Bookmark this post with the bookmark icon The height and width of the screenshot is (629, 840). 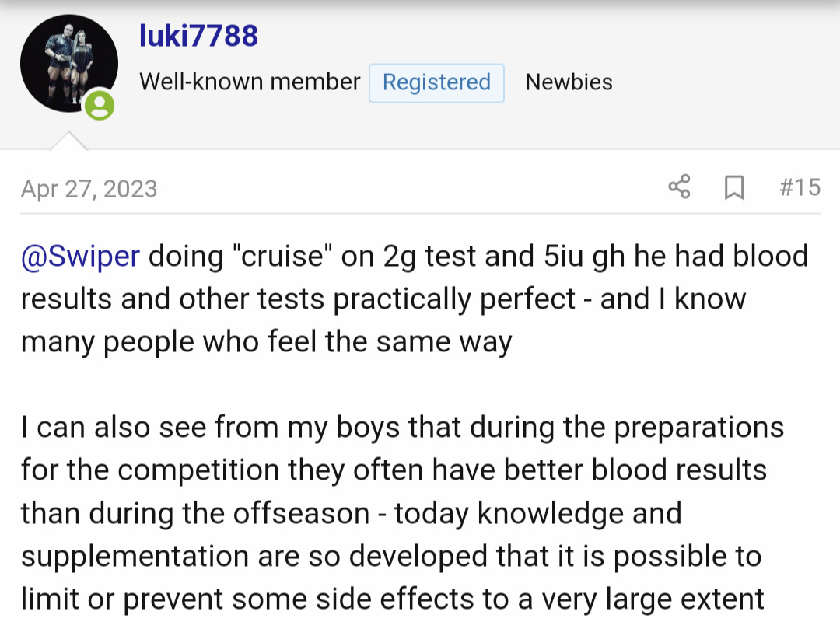tap(733, 187)
